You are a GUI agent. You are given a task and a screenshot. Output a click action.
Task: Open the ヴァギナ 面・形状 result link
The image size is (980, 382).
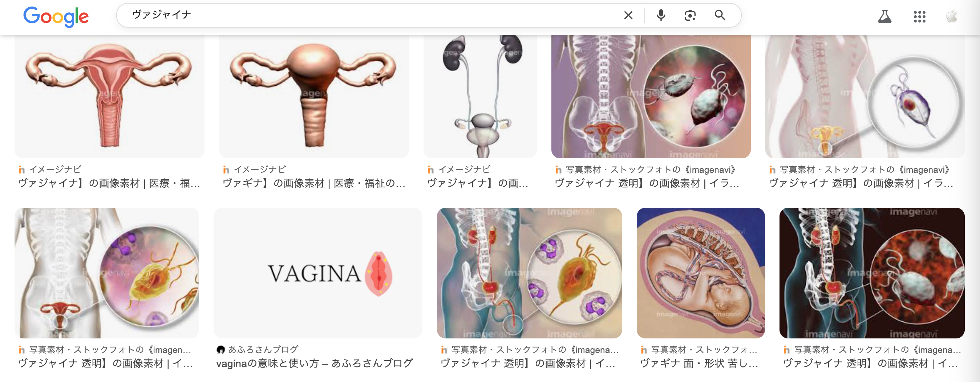699,363
